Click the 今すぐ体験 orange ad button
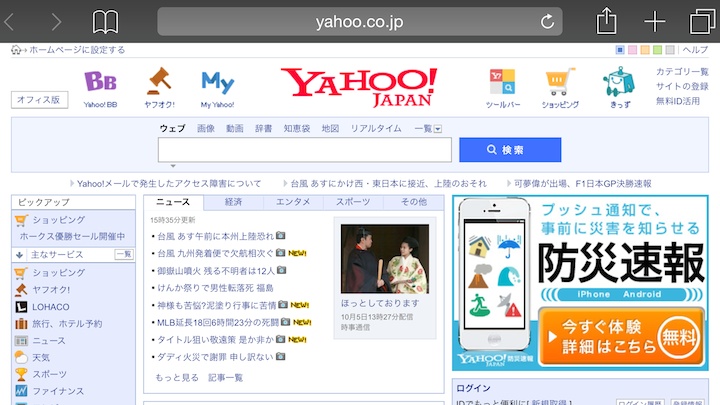 [x=621, y=337]
